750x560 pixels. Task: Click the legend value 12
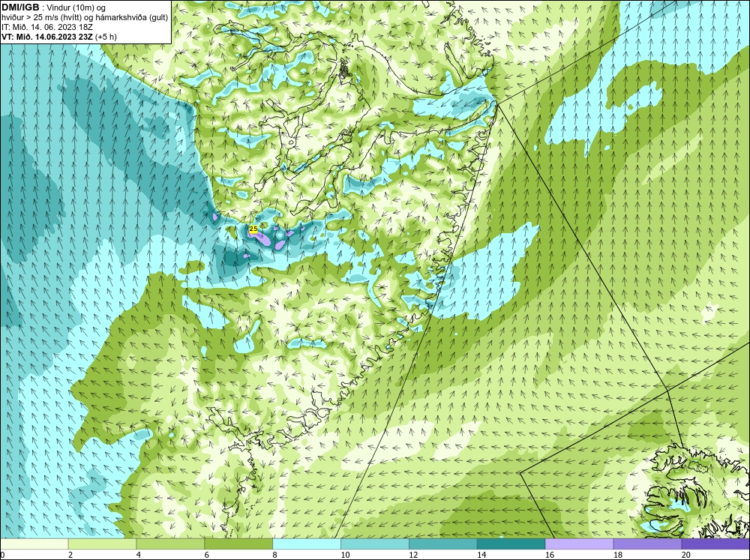pyautogui.click(x=413, y=555)
